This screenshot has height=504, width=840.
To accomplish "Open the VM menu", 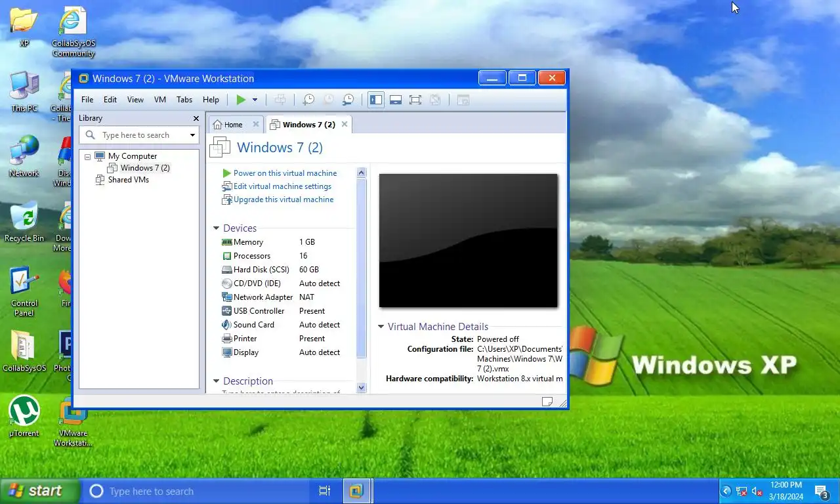I will coord(160,100).
